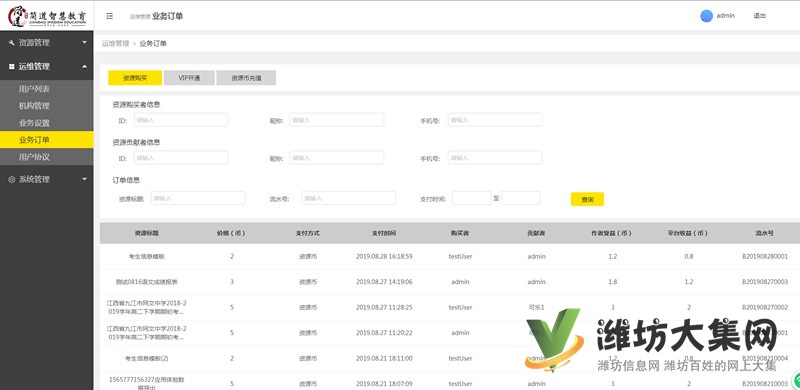The height and width of the screenshot is (390, 800).
Task: Expand the 资源管理 menu arrow
Action: pyautogui.click(x=85, y=43)
